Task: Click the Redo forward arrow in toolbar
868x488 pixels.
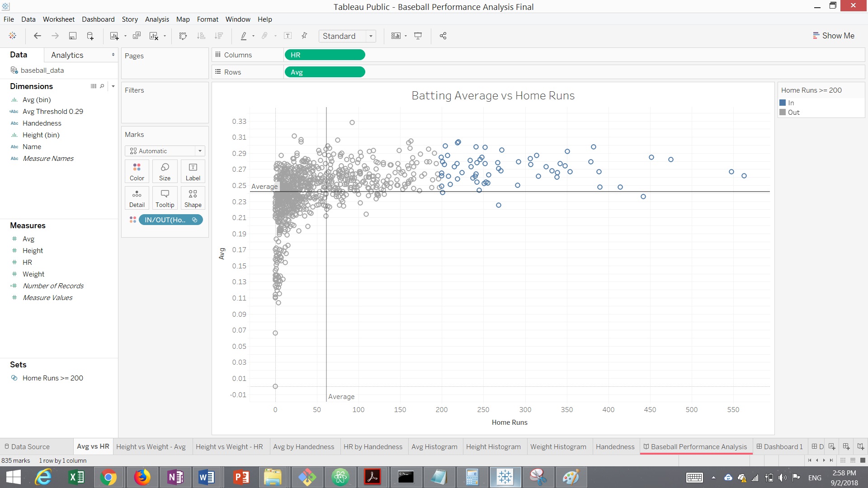Action: [55, 36]
